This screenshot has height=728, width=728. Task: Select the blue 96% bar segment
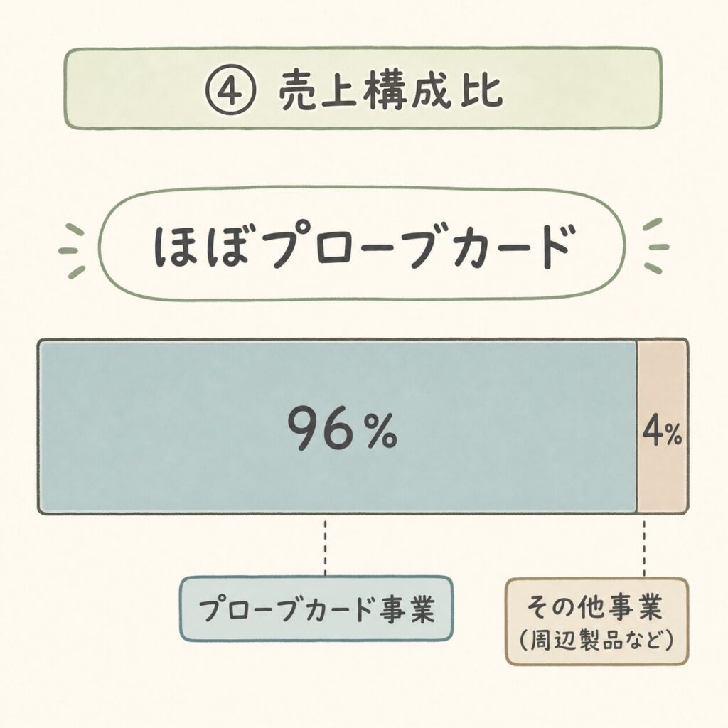click(x=338, y=427)
